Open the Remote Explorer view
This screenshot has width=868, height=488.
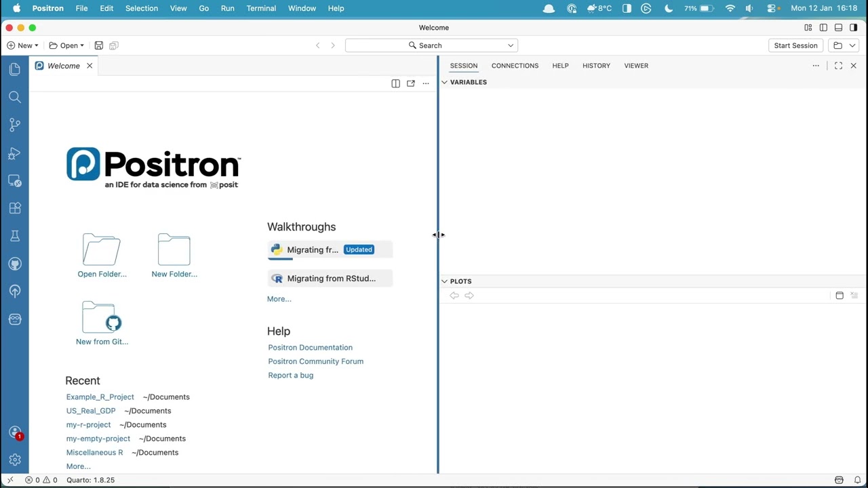[15, 181]
